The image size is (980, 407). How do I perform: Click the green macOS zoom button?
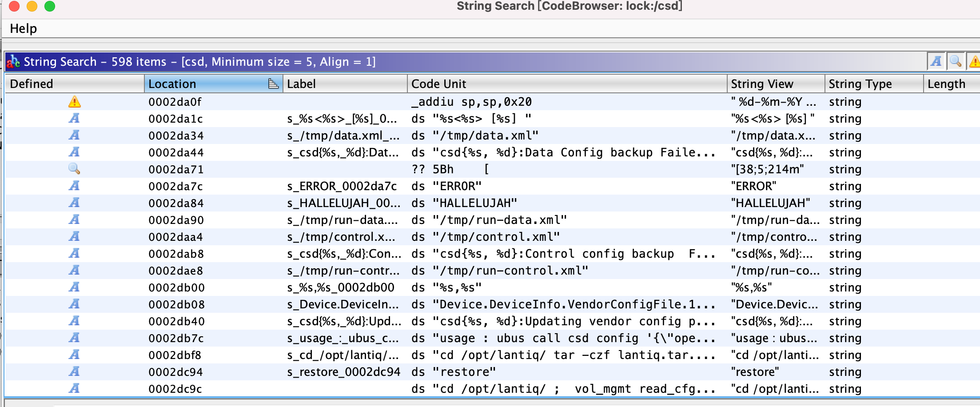(50, 6)
